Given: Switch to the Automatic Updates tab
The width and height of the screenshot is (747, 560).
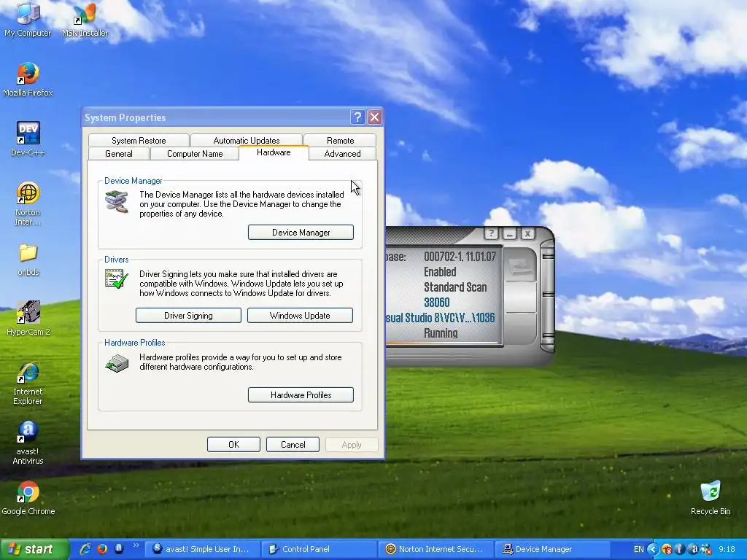Looking at the screenshot, I should (x=247, y=141).
